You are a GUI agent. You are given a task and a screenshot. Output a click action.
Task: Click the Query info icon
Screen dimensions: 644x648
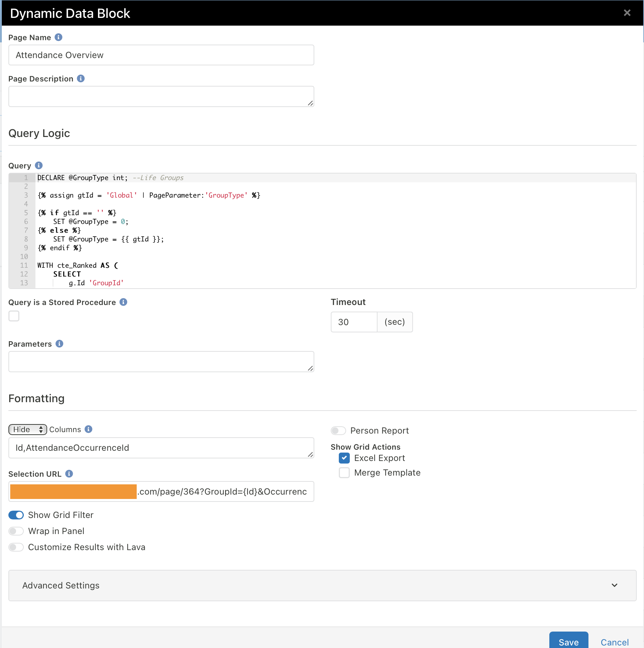click(39, 165)
